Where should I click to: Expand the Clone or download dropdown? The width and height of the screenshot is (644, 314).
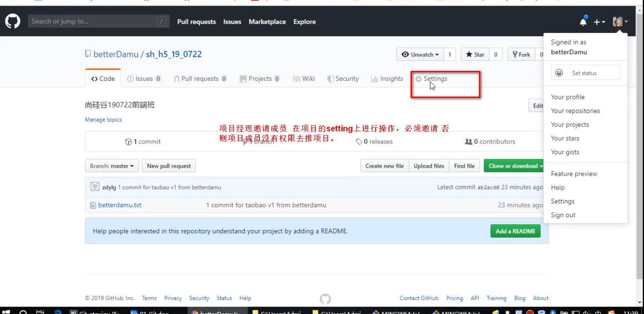pyautogui.click(x=514, y=166)
